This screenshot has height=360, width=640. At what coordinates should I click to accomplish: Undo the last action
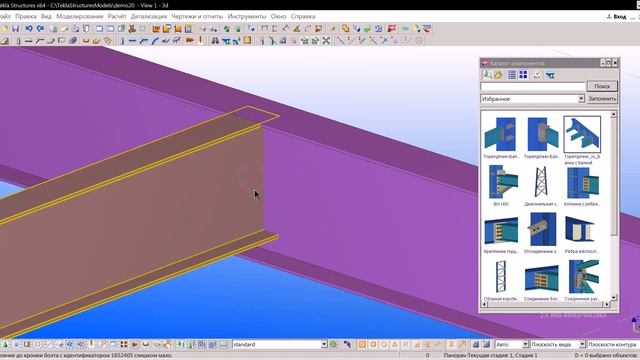tap(29, 29)
